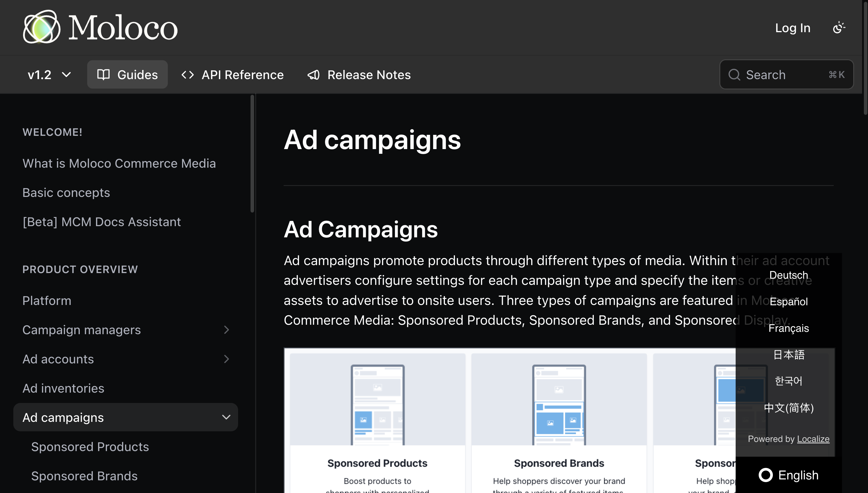Open the Sponsored Brands subpage in sidebar
Viewport: 868px width, 493px height.
[84, 476]
